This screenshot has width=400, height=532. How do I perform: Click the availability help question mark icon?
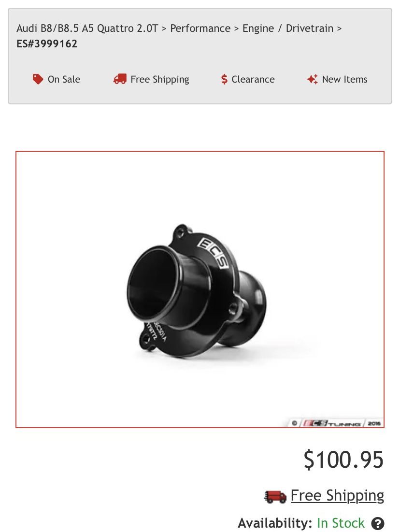(378, 523)
